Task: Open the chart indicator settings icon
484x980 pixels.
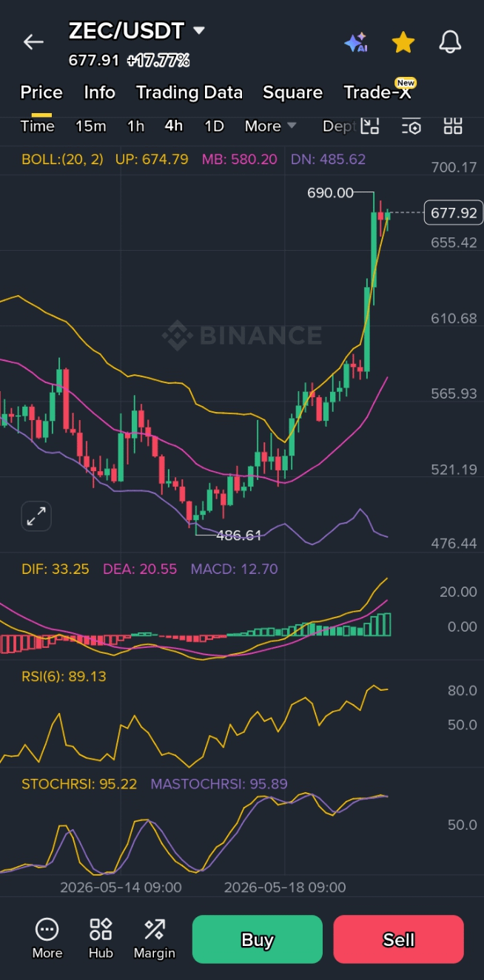Action: (411, 126)
